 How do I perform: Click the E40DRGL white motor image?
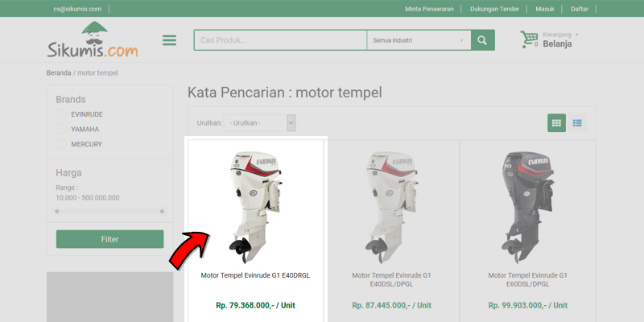coord(255,207)
